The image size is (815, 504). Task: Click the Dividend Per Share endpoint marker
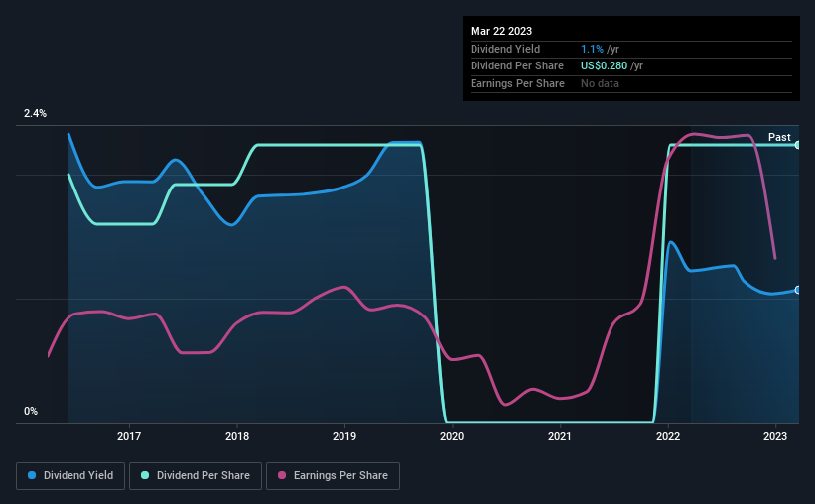[x=797, y=145]
